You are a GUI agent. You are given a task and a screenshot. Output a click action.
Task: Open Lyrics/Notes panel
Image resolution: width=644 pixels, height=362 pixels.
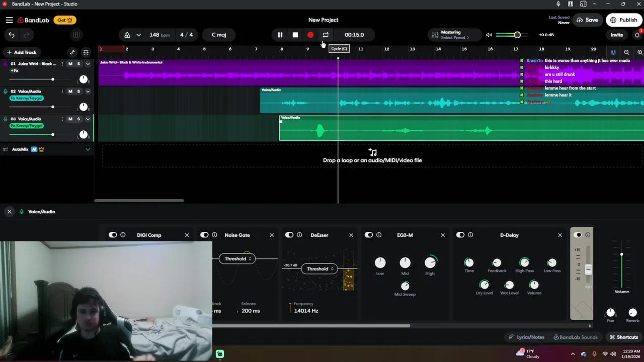click(526, 337)
